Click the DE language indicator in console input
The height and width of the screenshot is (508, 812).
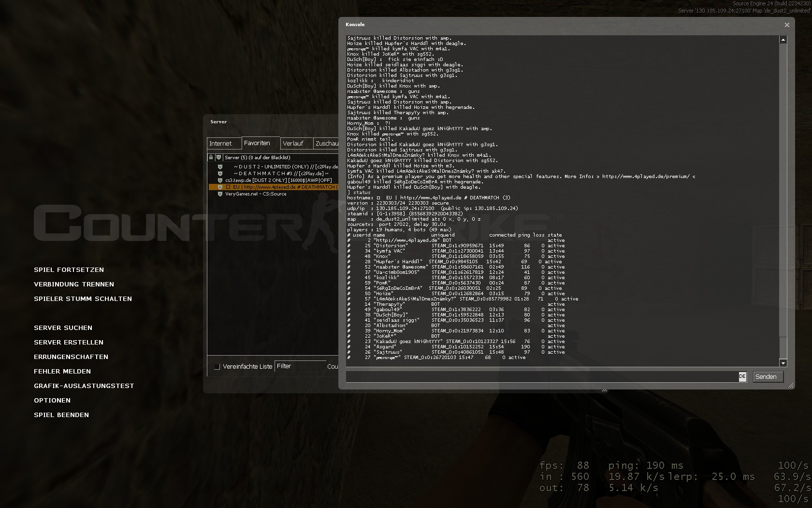point(742,376)
